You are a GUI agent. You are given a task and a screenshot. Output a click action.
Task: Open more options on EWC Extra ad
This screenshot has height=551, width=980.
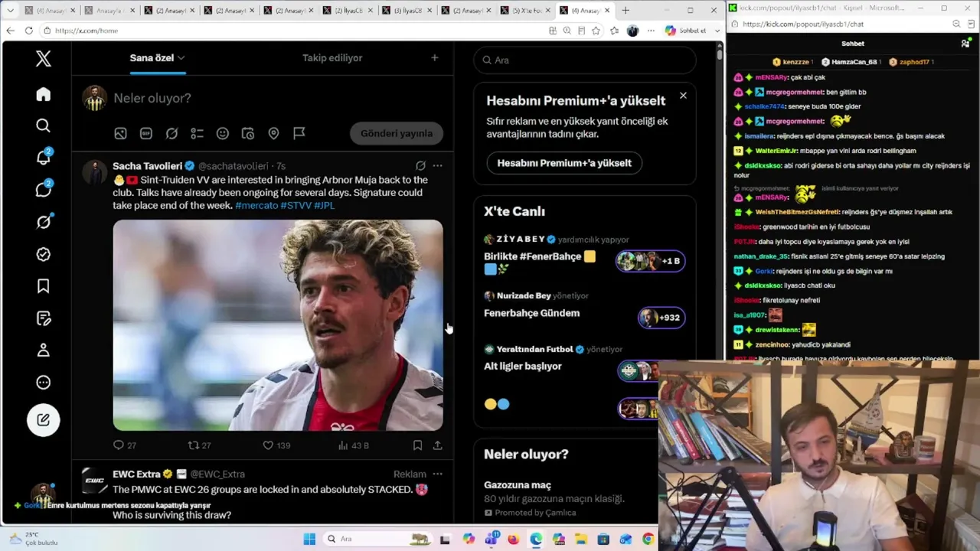pyautogui.click(x=437, y=474)
